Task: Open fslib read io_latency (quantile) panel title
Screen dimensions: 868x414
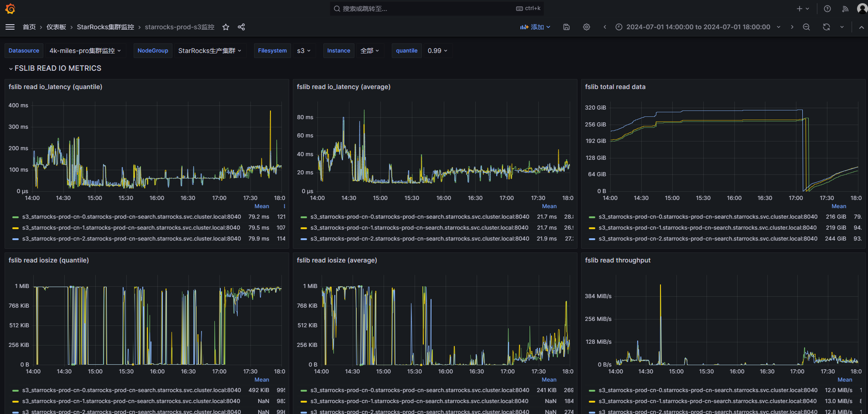Action: pyautogui.click(x=55, y=87)
